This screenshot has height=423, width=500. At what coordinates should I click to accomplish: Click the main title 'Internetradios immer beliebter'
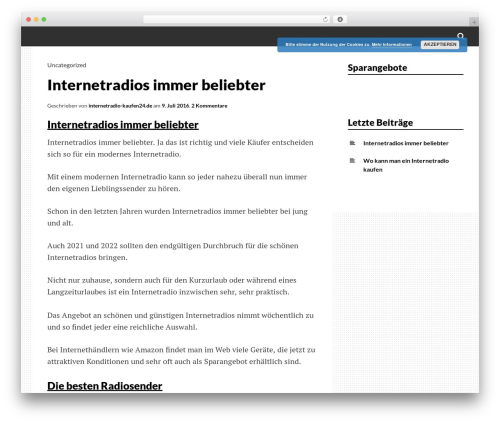point(156,85)
